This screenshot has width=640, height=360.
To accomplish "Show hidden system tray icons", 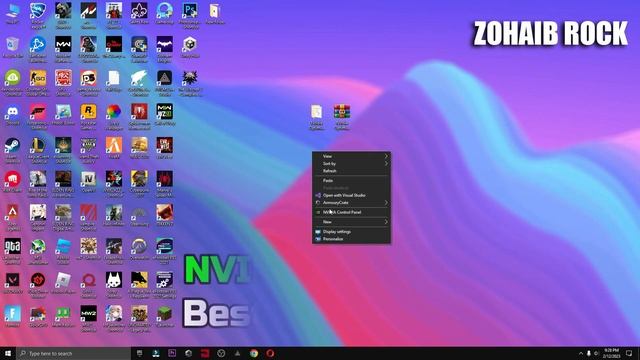I will click(581, 353).
